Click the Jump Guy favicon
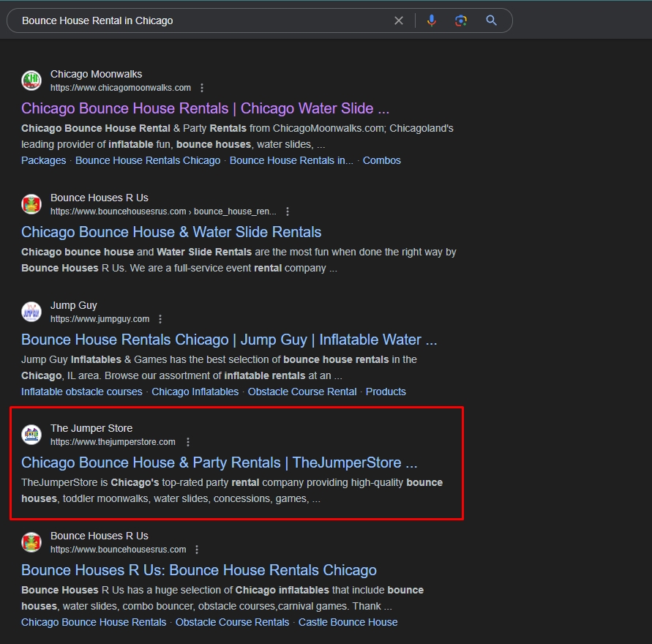 tap(31, 312)
